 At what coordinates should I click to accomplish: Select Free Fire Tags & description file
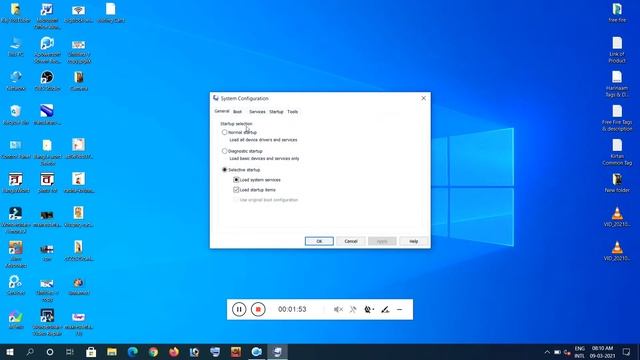(x=617, y=118)
